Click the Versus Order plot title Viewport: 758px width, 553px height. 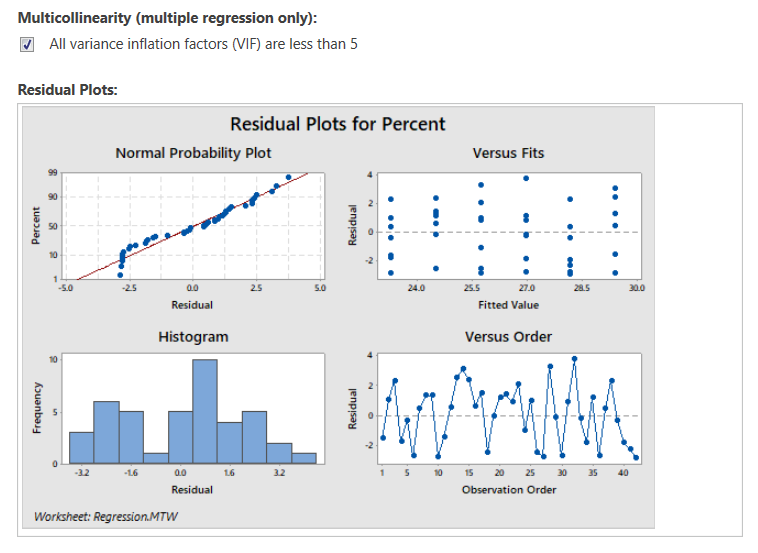click(x=508, y=337)
